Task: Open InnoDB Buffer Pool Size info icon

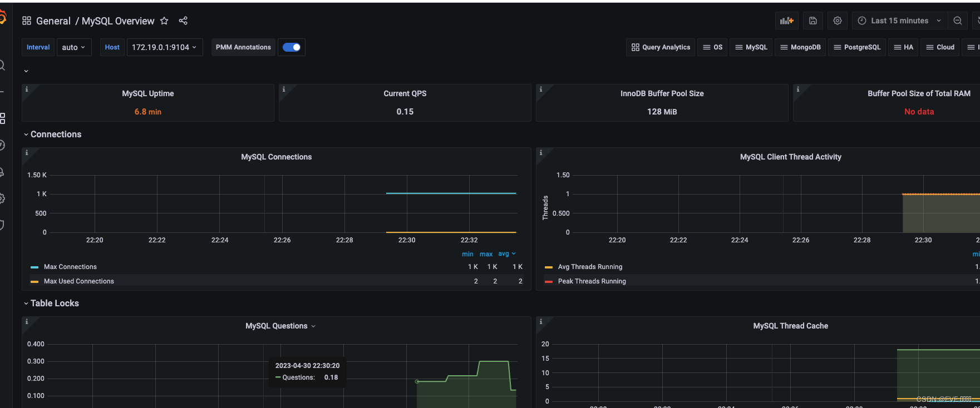Action: point(541,89)
